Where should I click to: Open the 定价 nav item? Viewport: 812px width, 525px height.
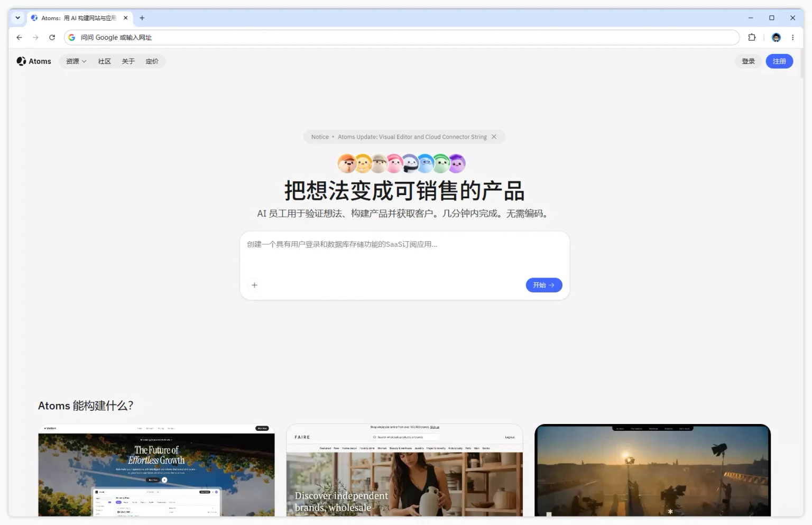(152, 61)
